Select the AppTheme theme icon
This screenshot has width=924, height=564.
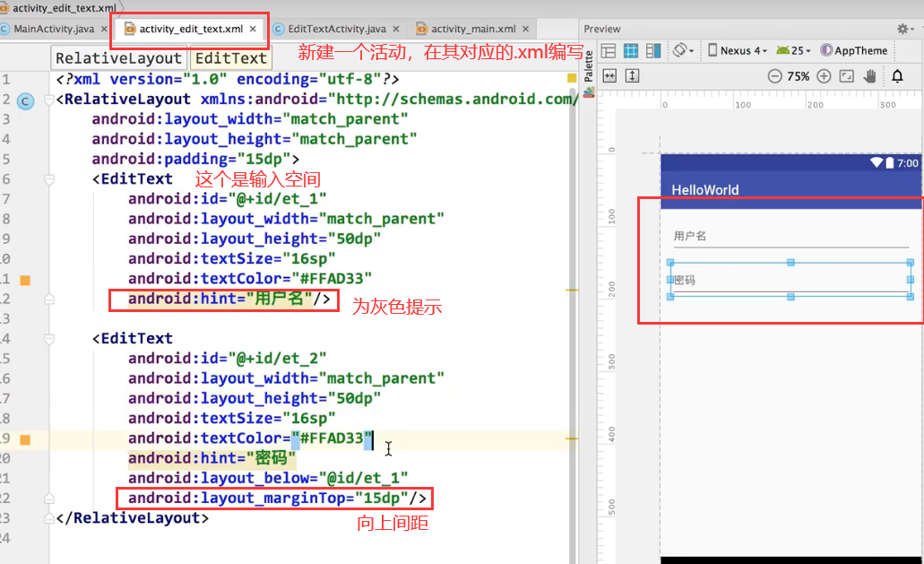(826, 50)
